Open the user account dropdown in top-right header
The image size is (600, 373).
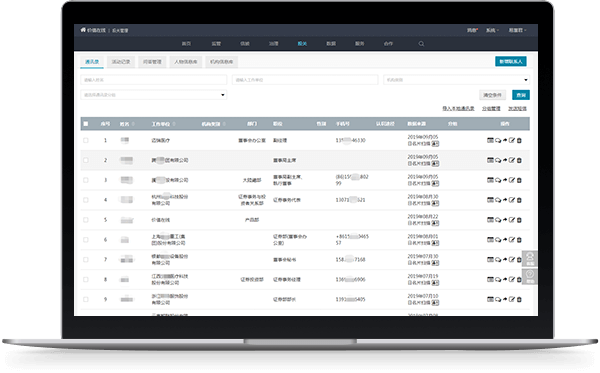[x=517, y=30]
